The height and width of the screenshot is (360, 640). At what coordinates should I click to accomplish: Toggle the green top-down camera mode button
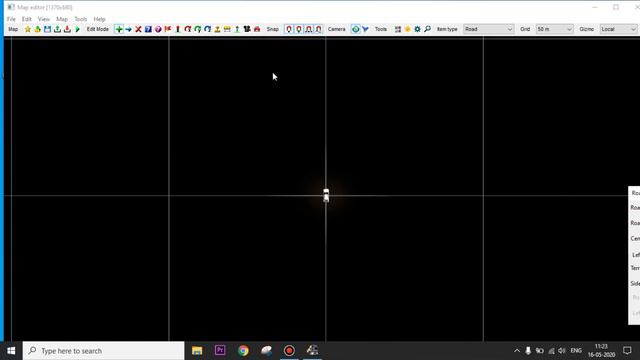pos(356,29)
